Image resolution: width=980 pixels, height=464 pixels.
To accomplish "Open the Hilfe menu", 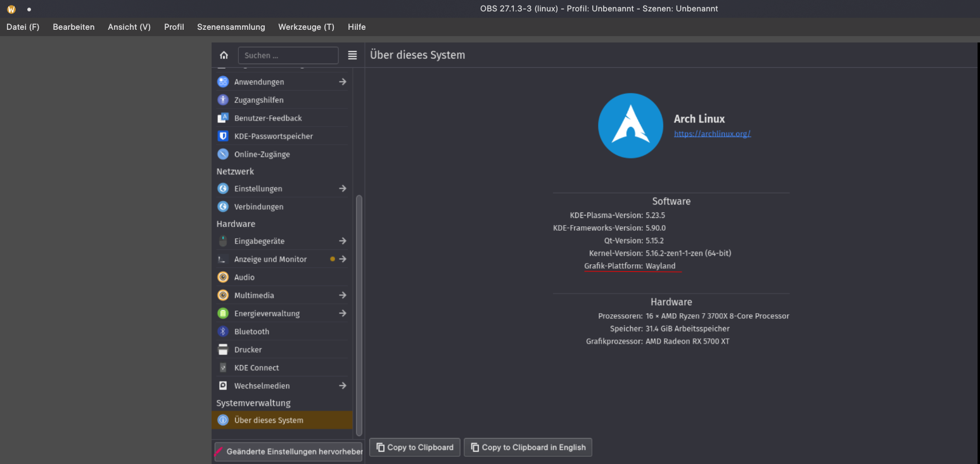I will coord(357,27).
